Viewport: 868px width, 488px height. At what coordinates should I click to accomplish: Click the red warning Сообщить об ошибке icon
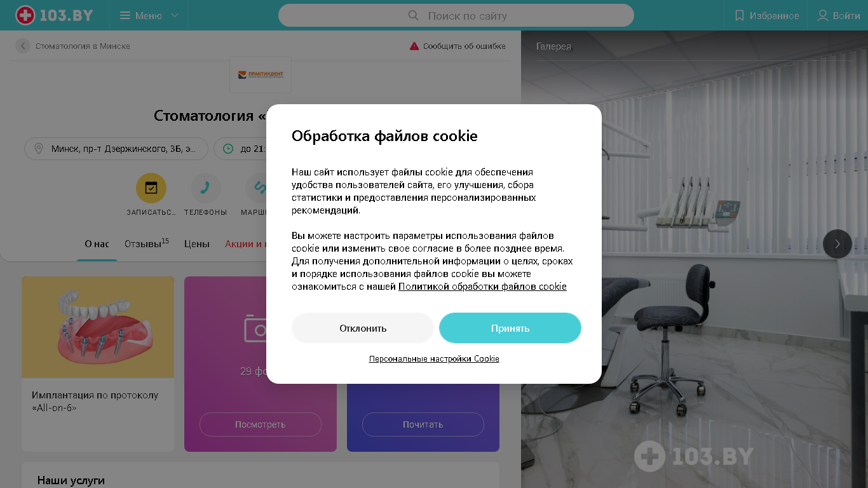pyautogui.click(x=414, y=46)
